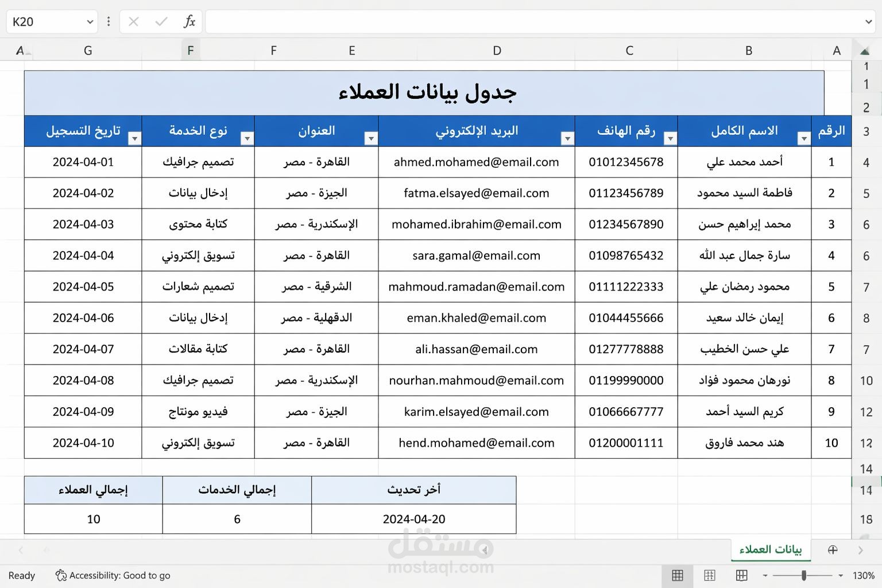Viewport: 882px width, 588px height.
Task: Click the Select All corner triangle
Action: pos(864,51)
